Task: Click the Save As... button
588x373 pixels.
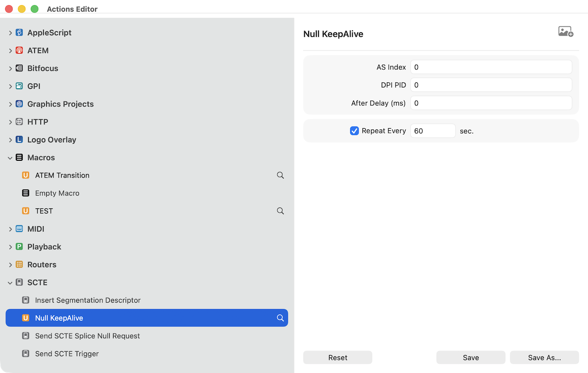Action: tap(544, 358)
